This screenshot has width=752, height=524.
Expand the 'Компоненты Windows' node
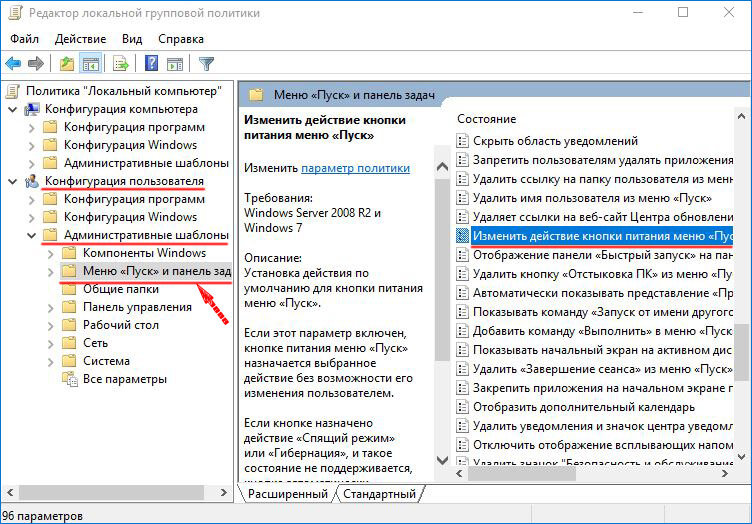[50, 254]
